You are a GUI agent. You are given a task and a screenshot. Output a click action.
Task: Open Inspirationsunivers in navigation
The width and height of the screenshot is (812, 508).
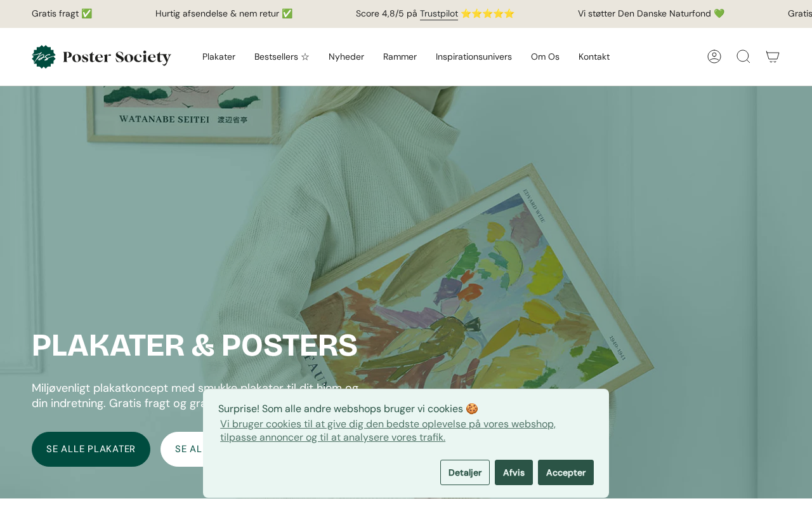474,57
